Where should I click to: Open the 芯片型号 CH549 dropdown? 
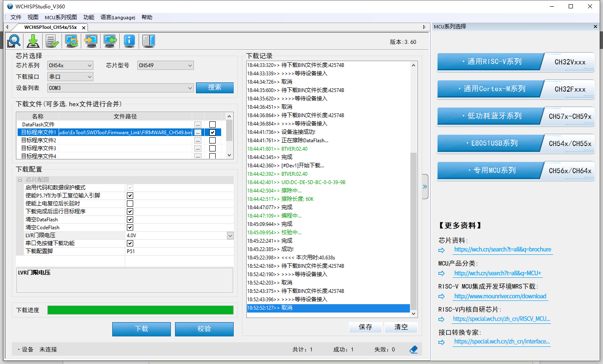click(165, 65)
